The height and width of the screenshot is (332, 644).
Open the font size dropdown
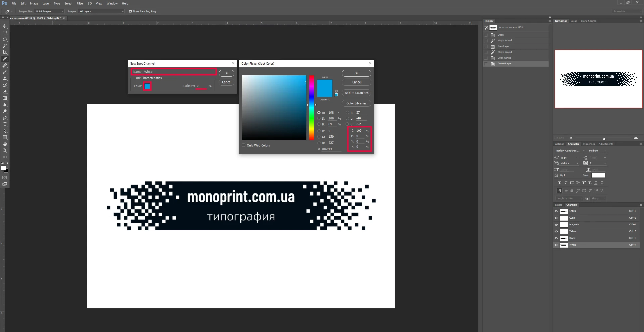pos(570,158)
